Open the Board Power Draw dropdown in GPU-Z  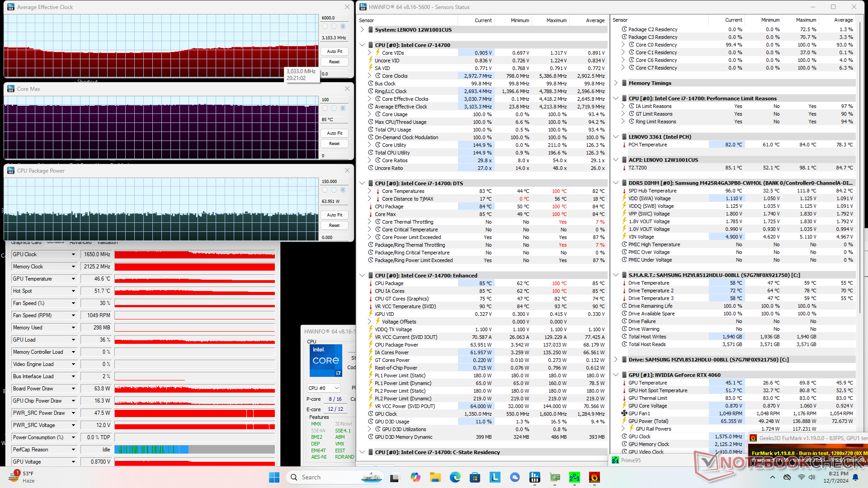pos(73,389)
